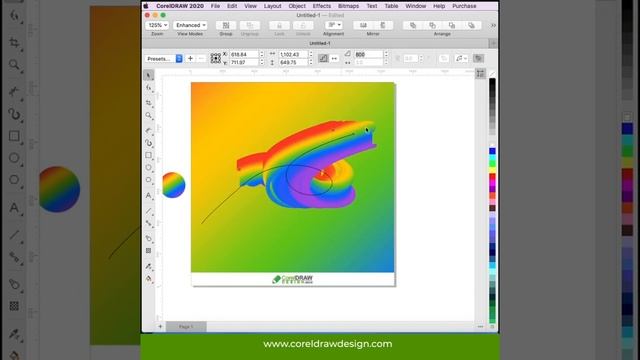
Task: Open a new document tab with plus
Action: (493, 43)
